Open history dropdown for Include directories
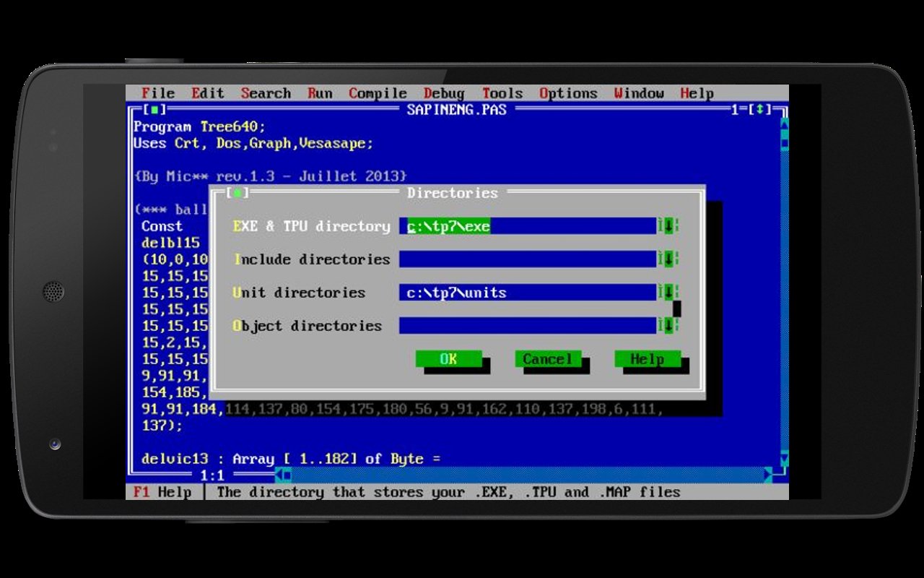The image size is (924, 578). [668, 259]
